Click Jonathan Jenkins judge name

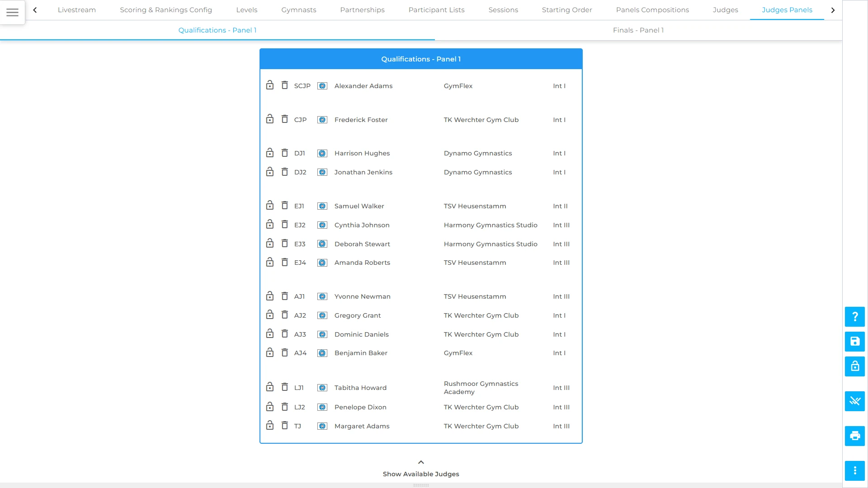tap(363, 172)
